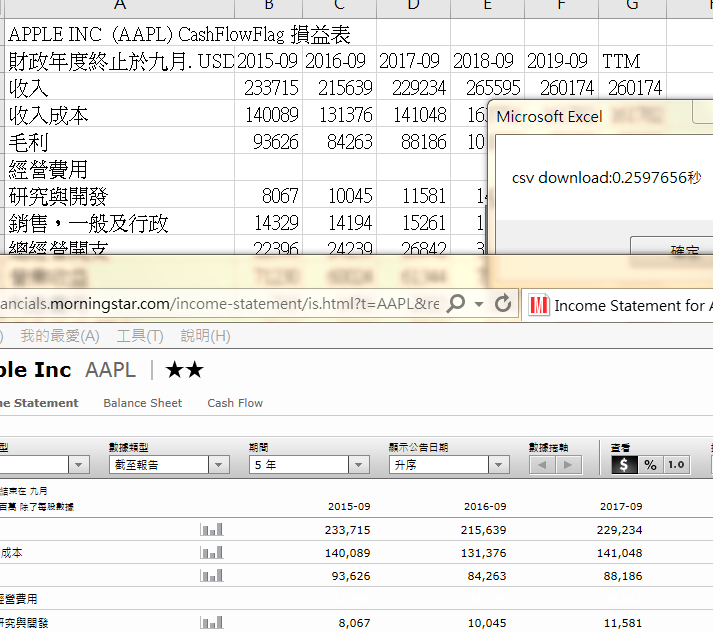Image resolution: width=713 pixels, height=632 pixels.
Task: Click the 2016-09 column header on webpage
Action: (485, 506)
